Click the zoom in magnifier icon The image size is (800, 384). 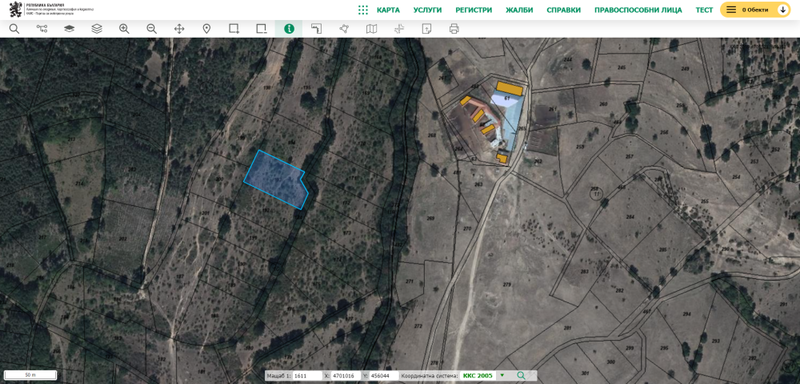click(x=124, y=29)
